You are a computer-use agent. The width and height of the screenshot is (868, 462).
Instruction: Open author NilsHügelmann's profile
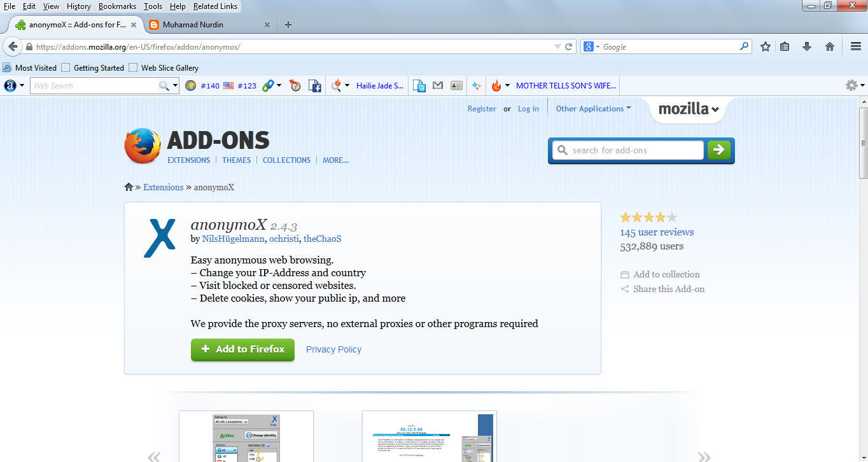[233, 239]
